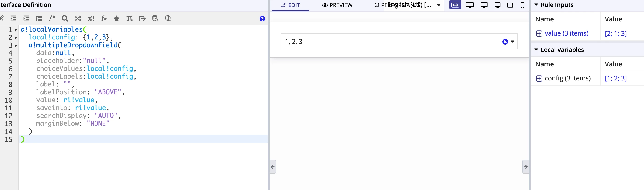Viewport: 644px width, 190px height.
Task: Click a!multipleDropdownField on line 3
Action: [73, 45]
